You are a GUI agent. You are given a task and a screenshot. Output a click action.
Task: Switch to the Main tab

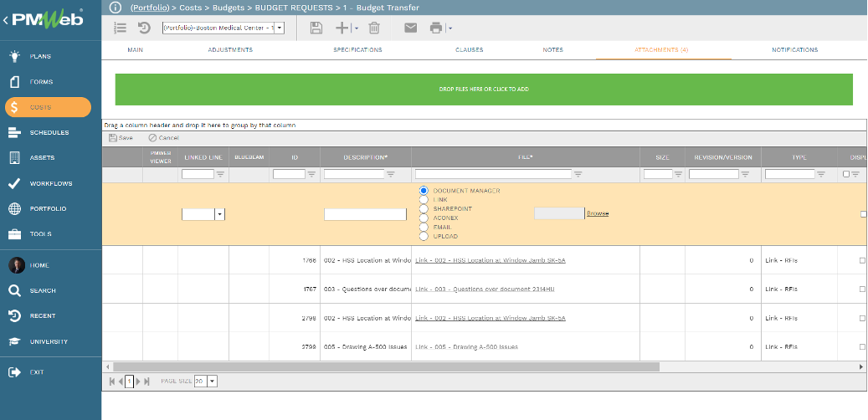coord(136,50)
